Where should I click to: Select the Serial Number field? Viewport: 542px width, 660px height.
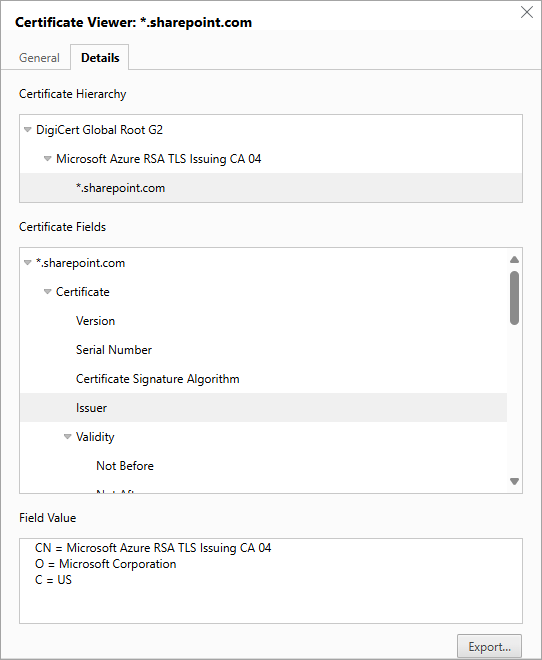pyautogui.click(x=263, y=350)
